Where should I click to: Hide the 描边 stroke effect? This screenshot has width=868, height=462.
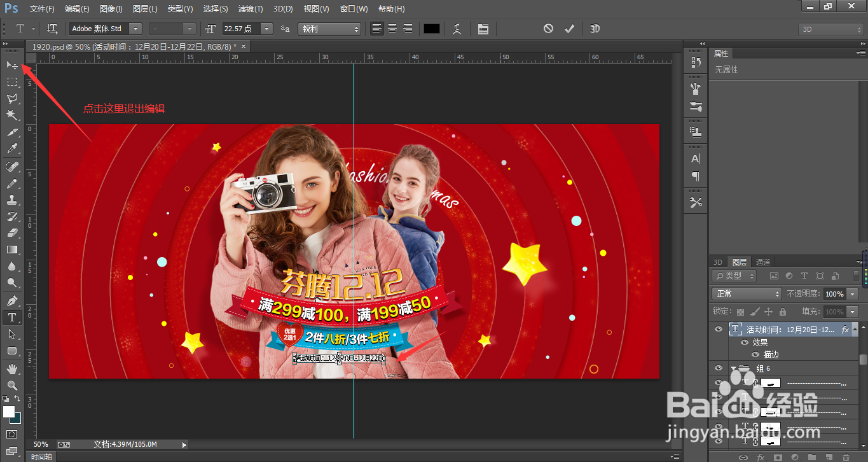click(755, 354)
